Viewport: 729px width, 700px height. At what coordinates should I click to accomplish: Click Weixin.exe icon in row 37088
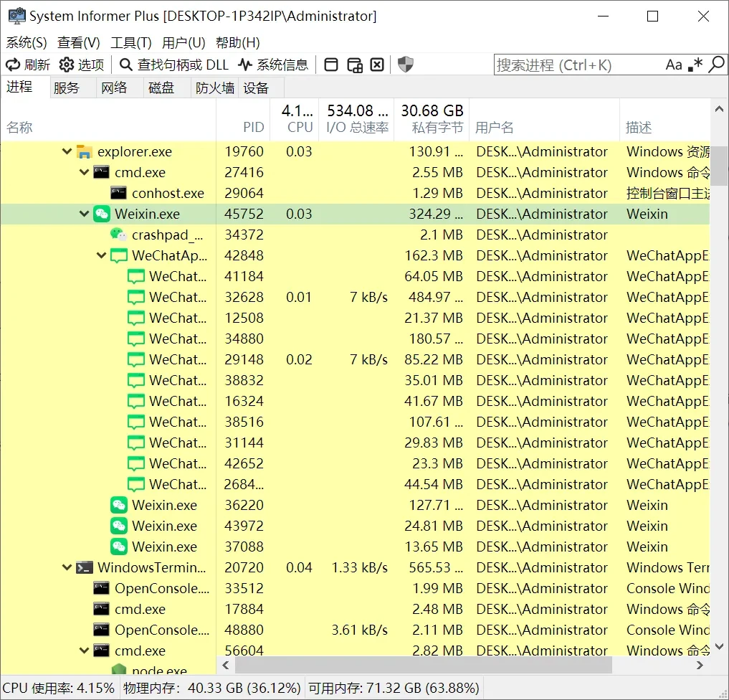click(118, 547)
